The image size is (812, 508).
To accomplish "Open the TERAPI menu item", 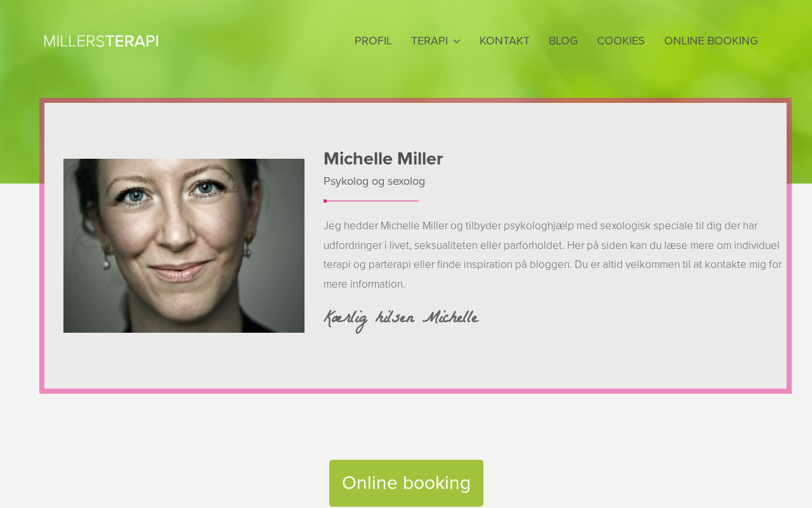I will pos(429,41).
